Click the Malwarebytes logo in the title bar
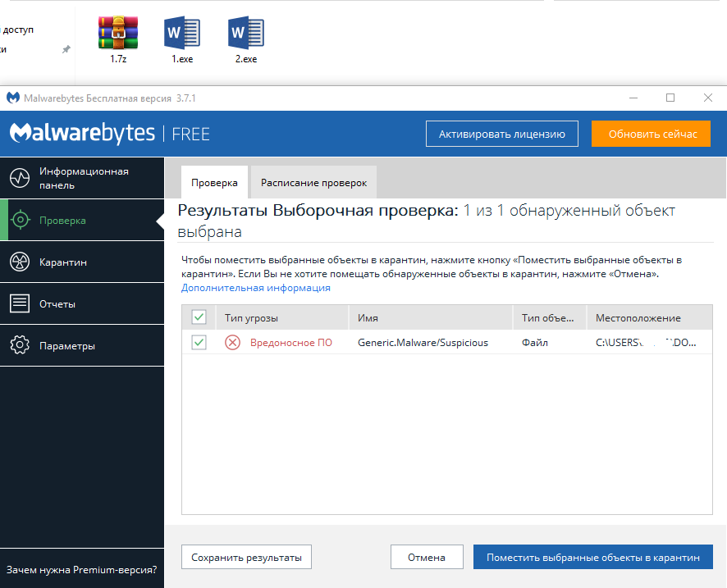This screenshot has width=727, height=588. tap(13, 98)
